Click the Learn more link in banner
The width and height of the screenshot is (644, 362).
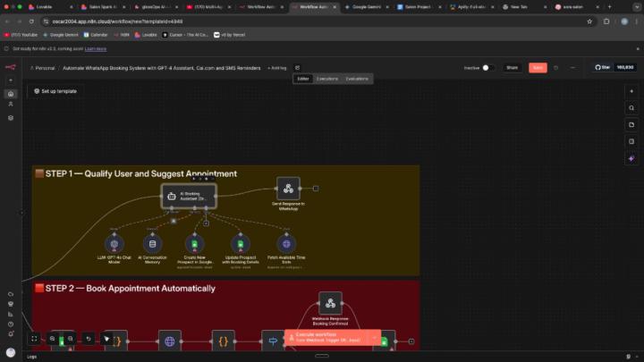click(x=96, y=48)
